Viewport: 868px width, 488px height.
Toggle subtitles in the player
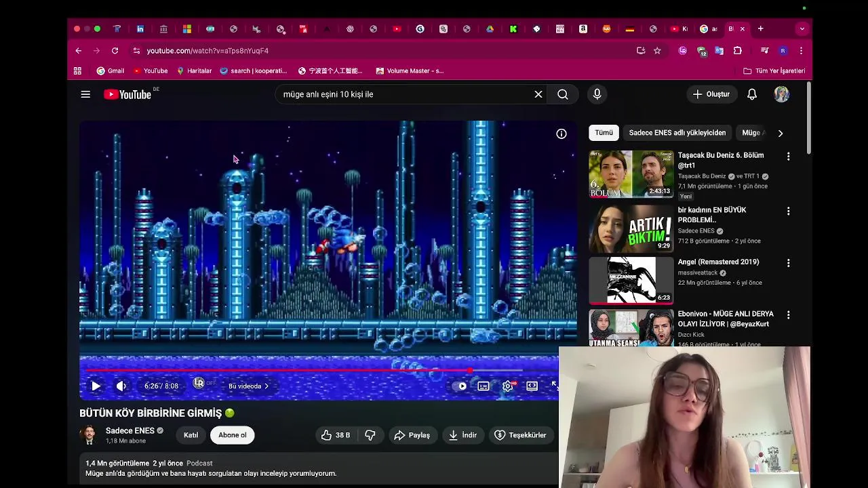484,386
